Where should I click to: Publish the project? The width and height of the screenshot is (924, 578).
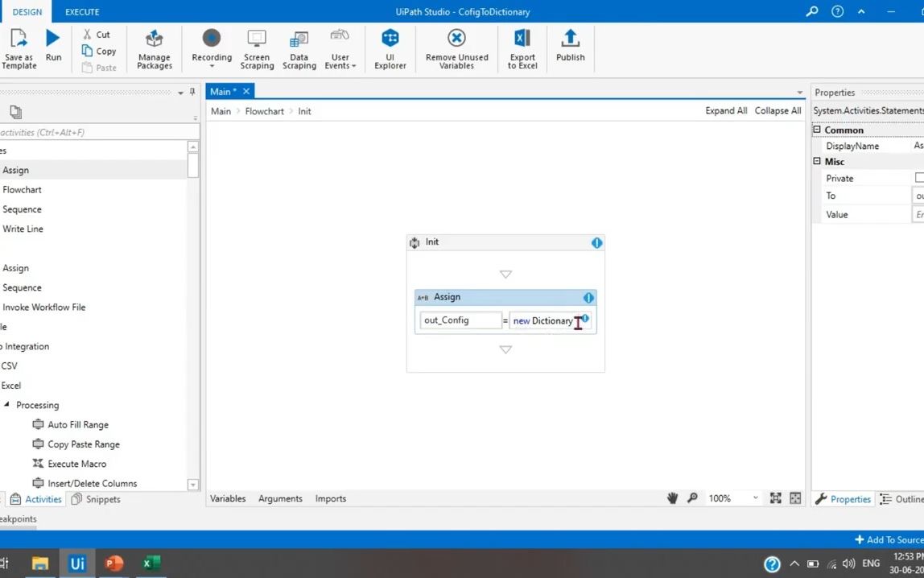[x=571, y=45]
